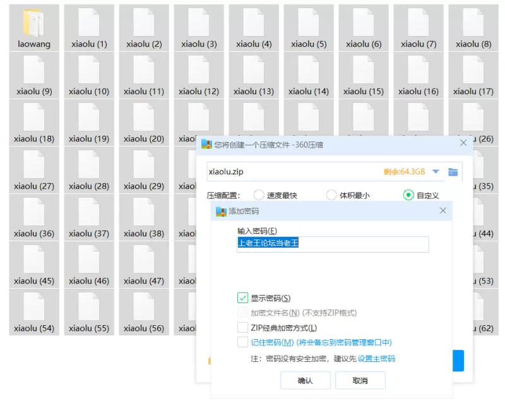Screen dimensions: 505x420
Task: Open the 设置主密码 link
Action: click(376, 359)
